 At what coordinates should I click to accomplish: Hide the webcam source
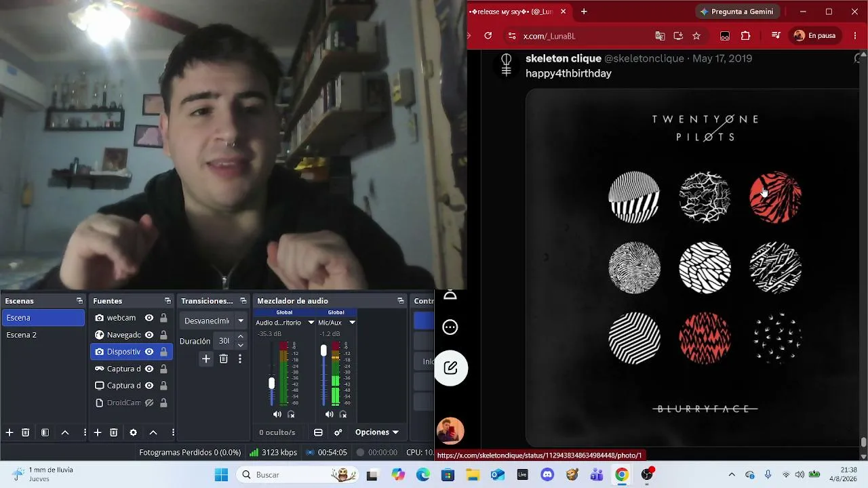149,318
